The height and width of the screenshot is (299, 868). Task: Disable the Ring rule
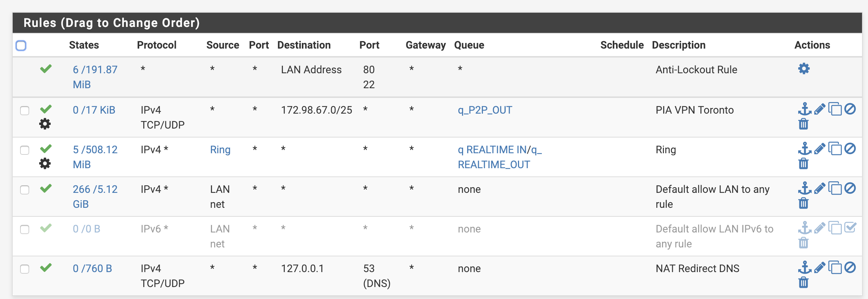click(850, 149)
